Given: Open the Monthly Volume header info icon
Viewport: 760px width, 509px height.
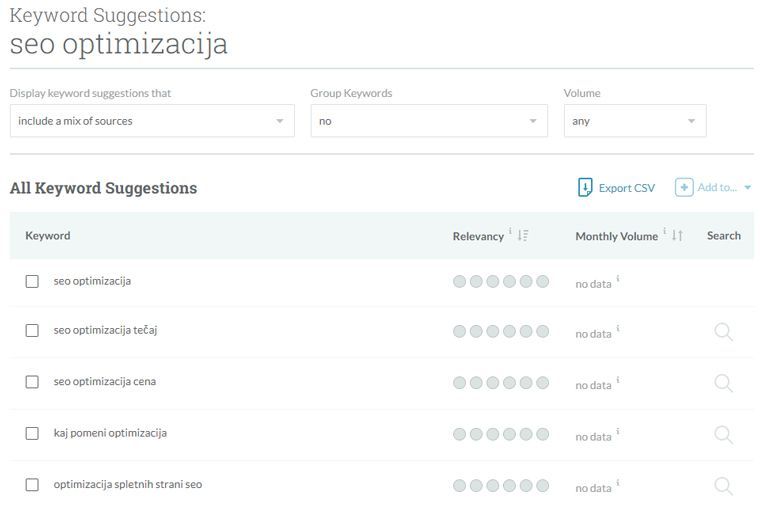Looking at the screenshot, I should 665,231.
